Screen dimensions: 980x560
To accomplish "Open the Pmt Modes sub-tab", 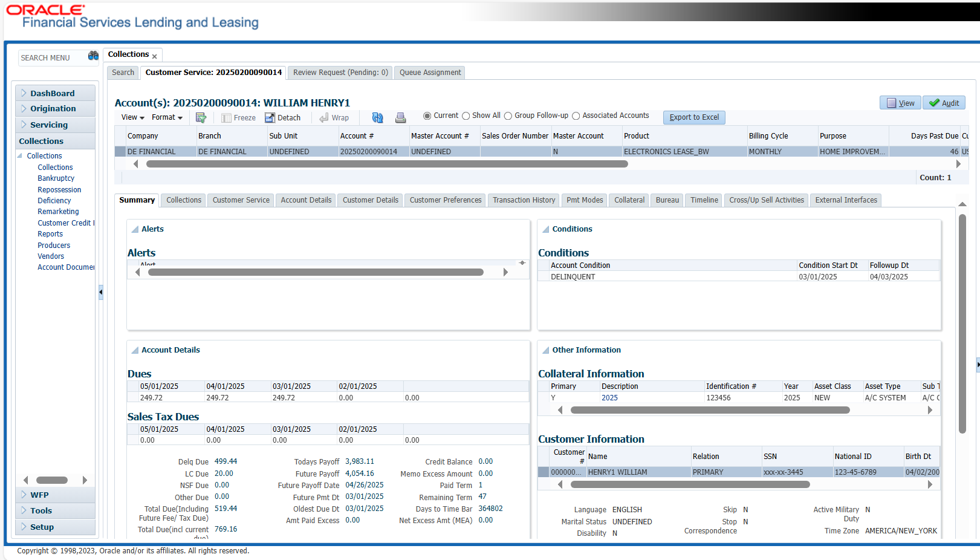I will tap(585, 200).
